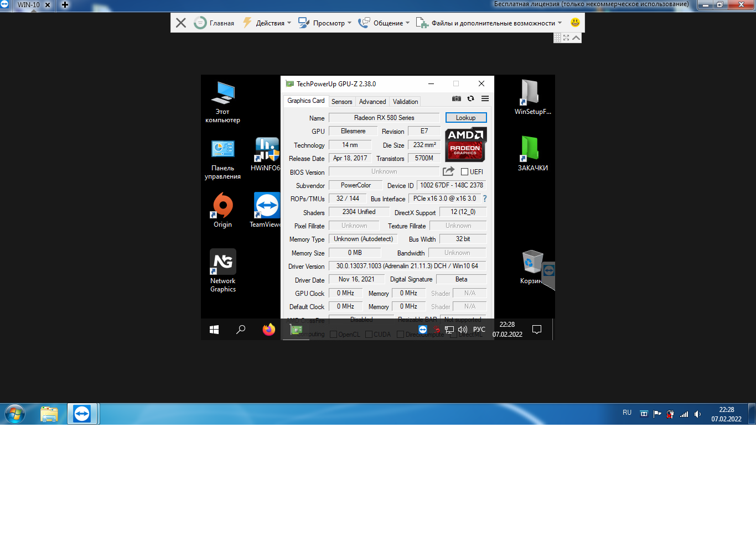Open the remote Windows 10 Start button
This screenshot has height=553, width=756.
pyautogui.click(x=214, y=330)
